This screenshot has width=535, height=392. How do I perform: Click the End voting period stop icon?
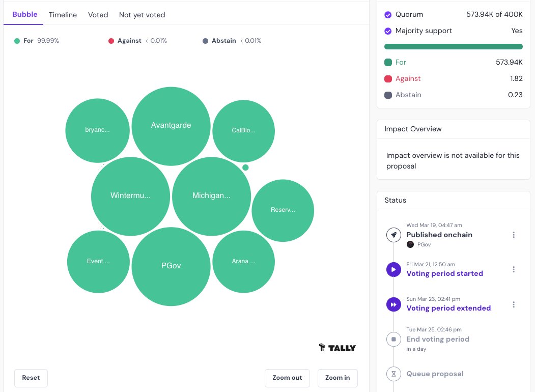coord(393,339)
